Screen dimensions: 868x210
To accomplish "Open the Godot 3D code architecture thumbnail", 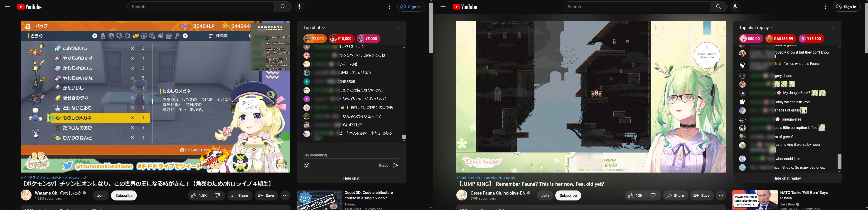I will (320, 200).
